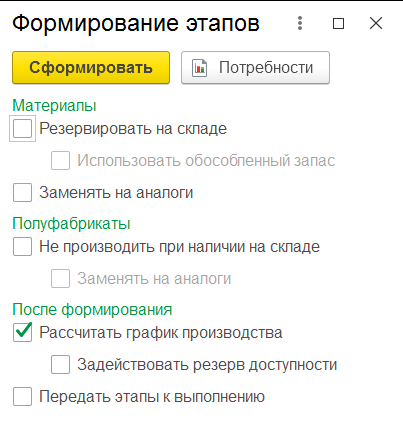Click the После формирования section heading
The image size is (403, 421).
coord(92,310)
